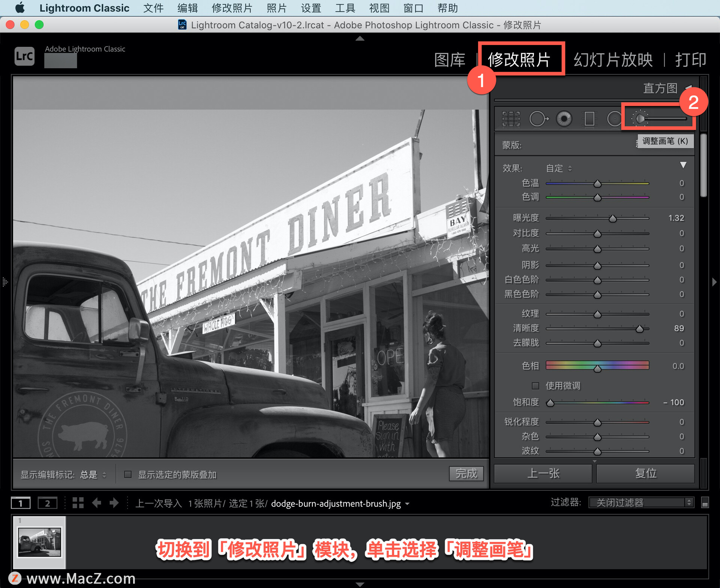Select the filmstrip photo thumbnail

pos(39,542)
